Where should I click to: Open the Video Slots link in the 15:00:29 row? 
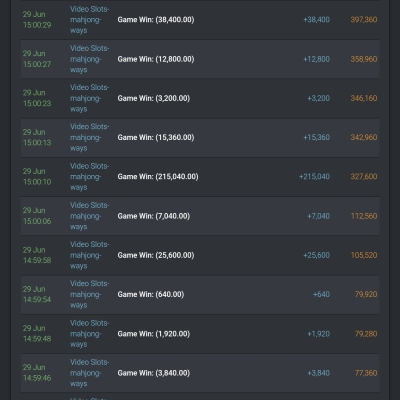click(89, 20)
